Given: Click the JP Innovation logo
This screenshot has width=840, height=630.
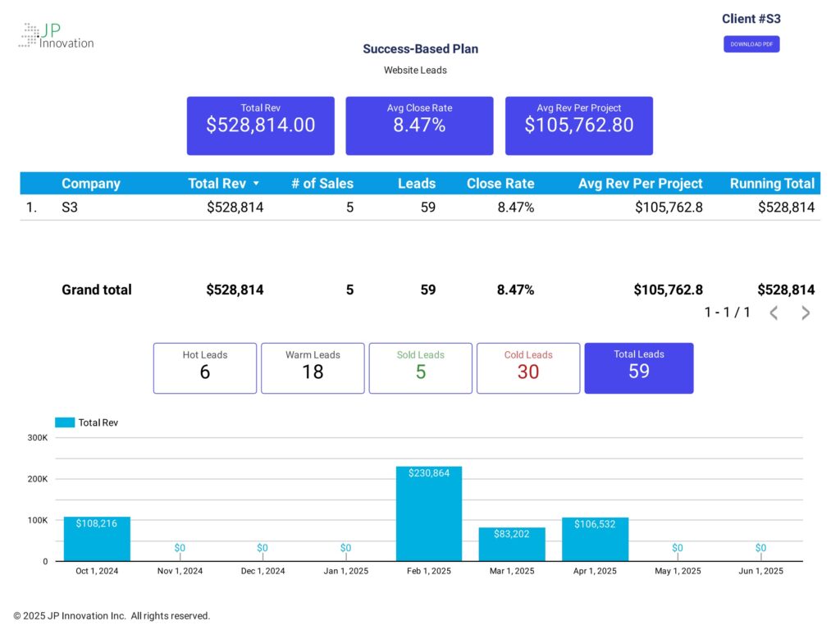Looking at the screenshot, I should tap(57, 35).
